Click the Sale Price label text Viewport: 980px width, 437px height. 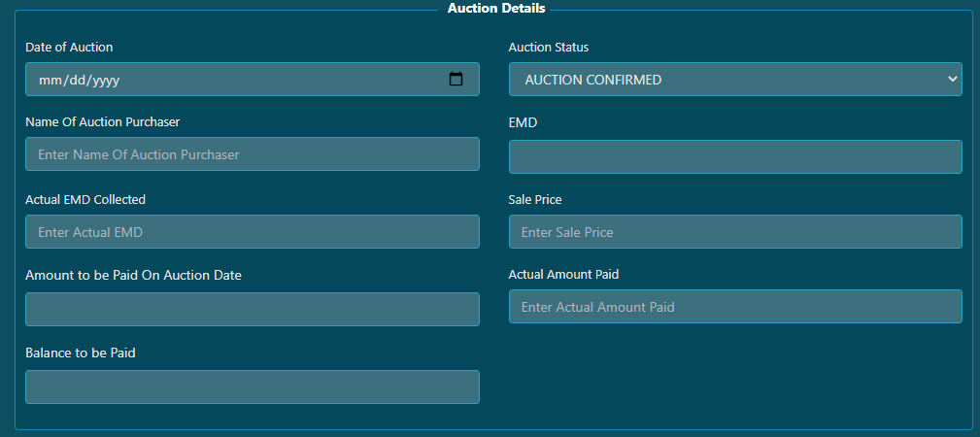[x=535, y=199]
